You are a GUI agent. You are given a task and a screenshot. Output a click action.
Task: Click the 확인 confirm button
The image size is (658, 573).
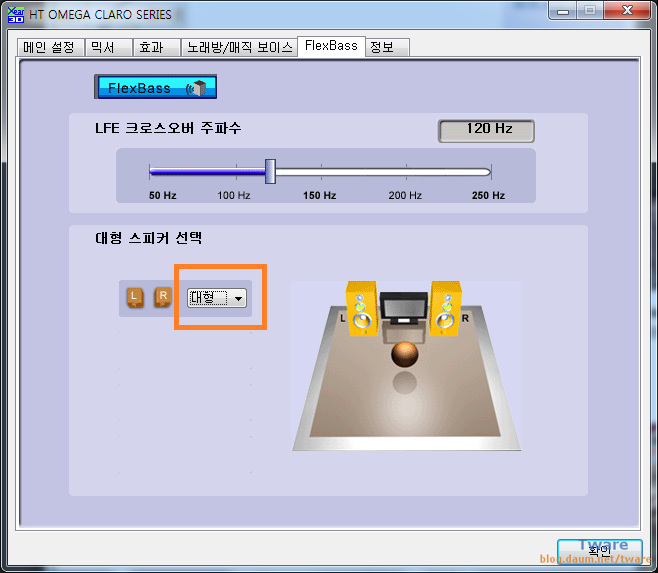tap(600, 551)
